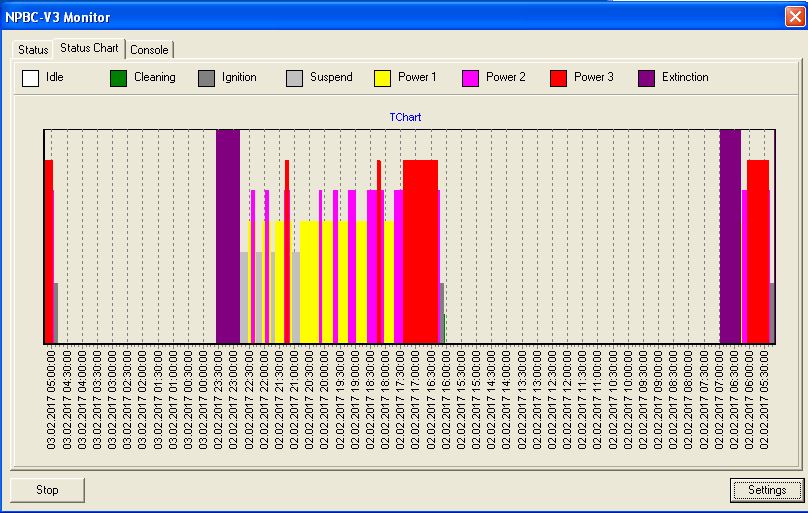Click the purple Extinction legend swatch
The height and width of the screenshot is (513, 808).
pyautogui.click(x=646, y=78)
